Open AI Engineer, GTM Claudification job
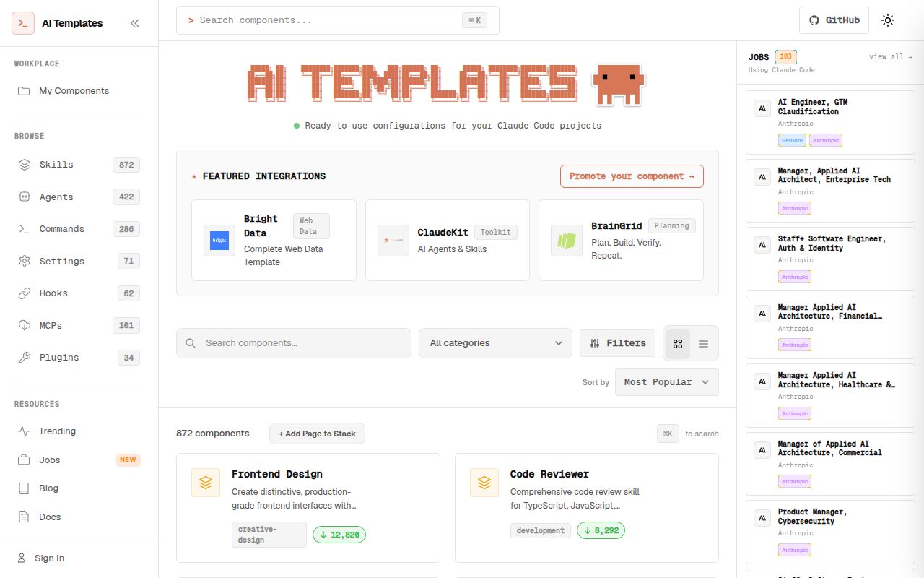The image size is (924, 578). coord(830,122)
